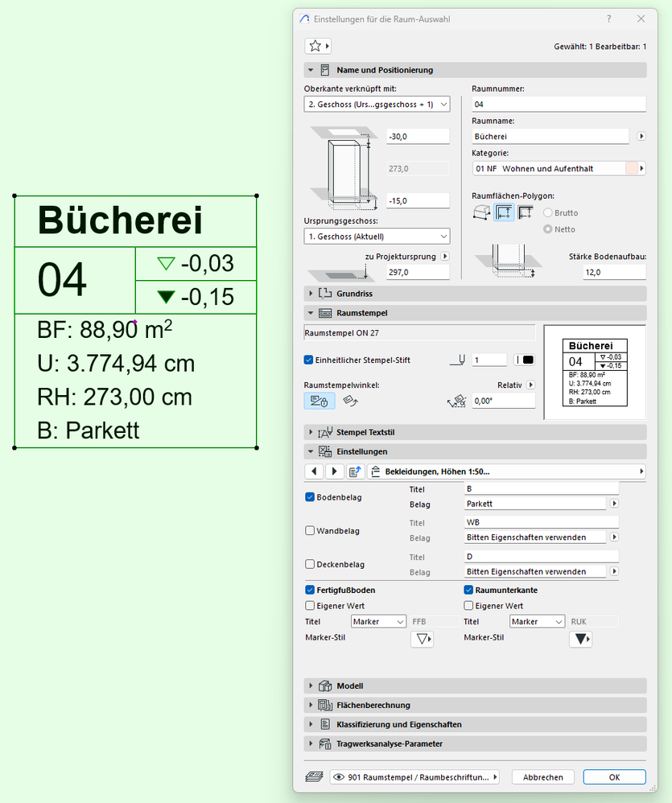Select the rotated stamp angle icon
This screenshot has width=672, height=803.
(x=351, y=401)
